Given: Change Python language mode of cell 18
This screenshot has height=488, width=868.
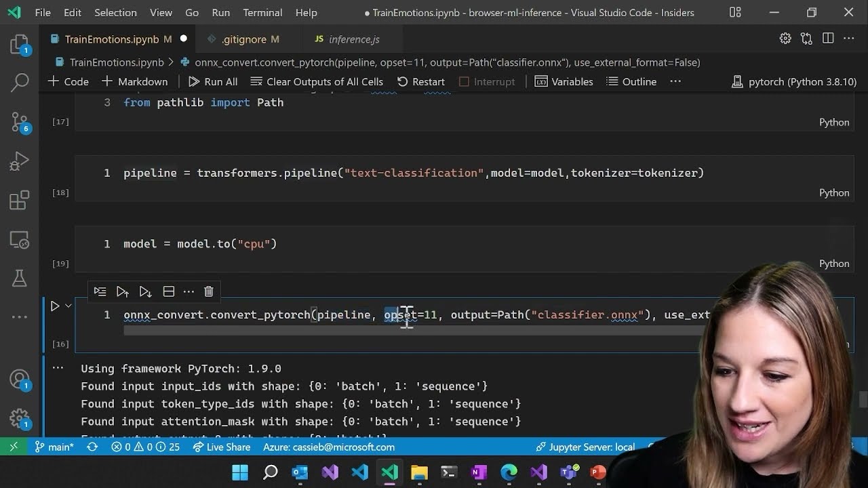Looking at the screenshot, I should 834,192.
